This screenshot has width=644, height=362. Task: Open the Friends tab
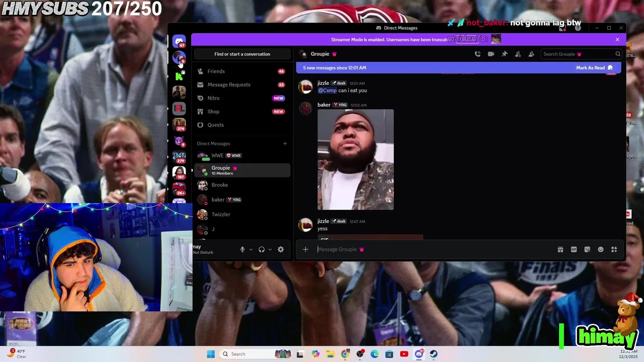(x=242, y=71)
